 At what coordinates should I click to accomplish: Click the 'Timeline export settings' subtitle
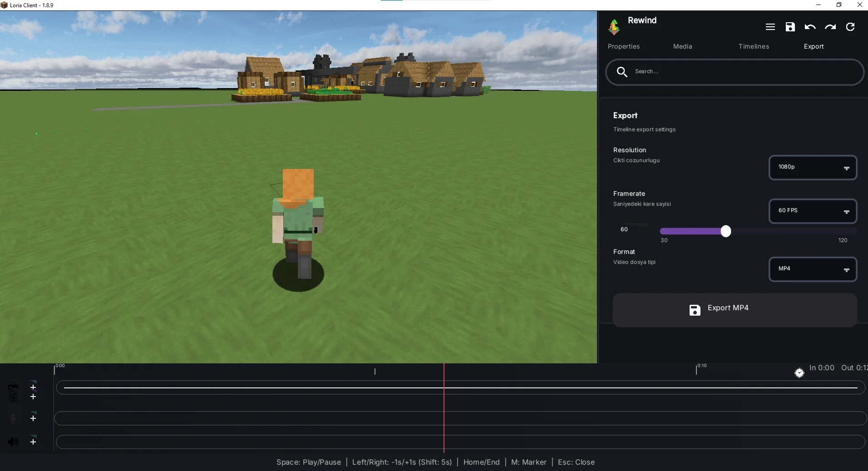tap(644, 129)
